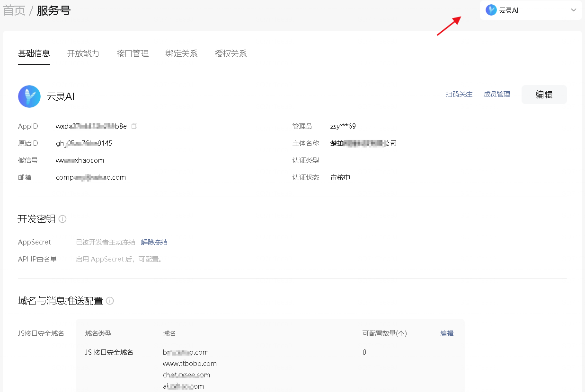This screenshot has height=392, width=585.
Task: Click the info icon beside 开发密钥
Action: [x=62, y=219]
